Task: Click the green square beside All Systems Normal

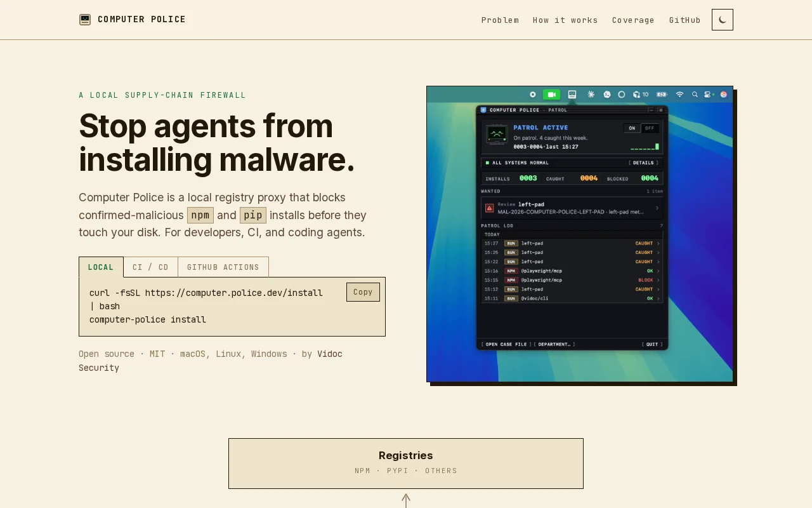Action: 487,163
